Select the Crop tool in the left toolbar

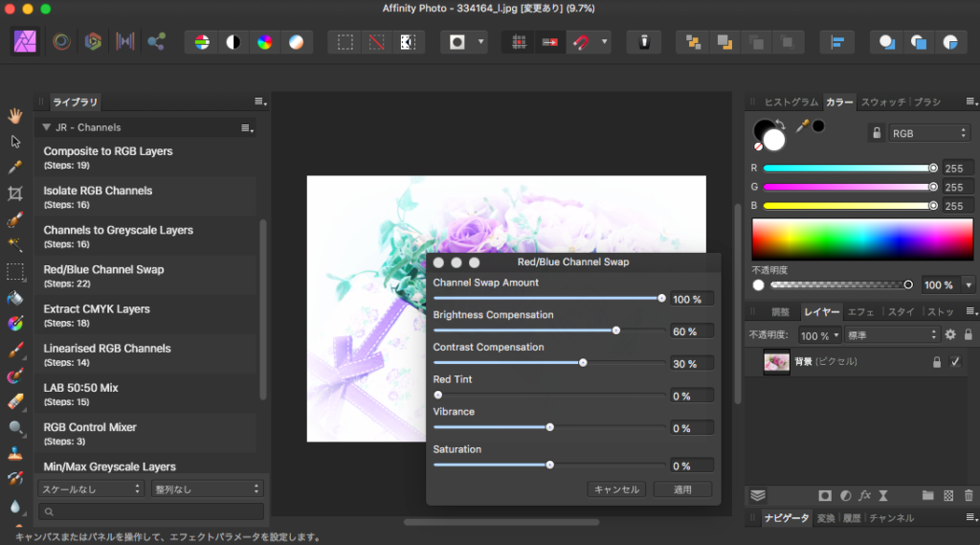[14, 193]
